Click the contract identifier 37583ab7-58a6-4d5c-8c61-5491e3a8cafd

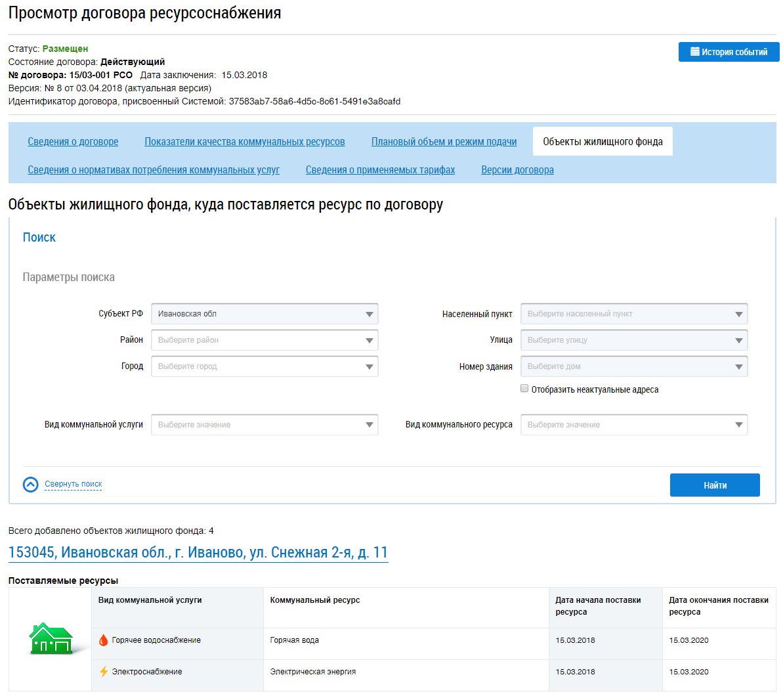(x=314, y=101)
